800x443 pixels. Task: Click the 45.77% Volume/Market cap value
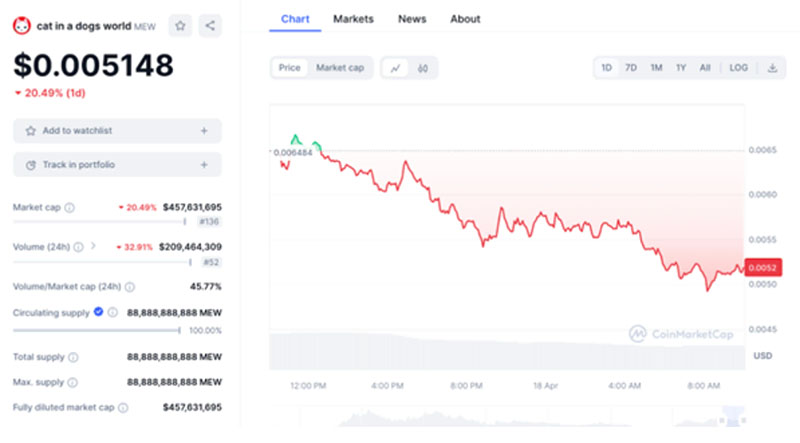click(206, 287)
